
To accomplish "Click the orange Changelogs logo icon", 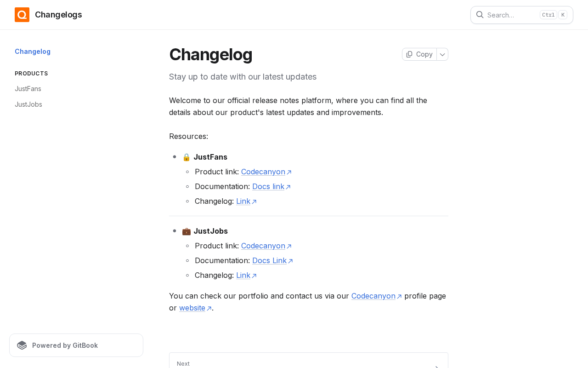I will 22,15.
